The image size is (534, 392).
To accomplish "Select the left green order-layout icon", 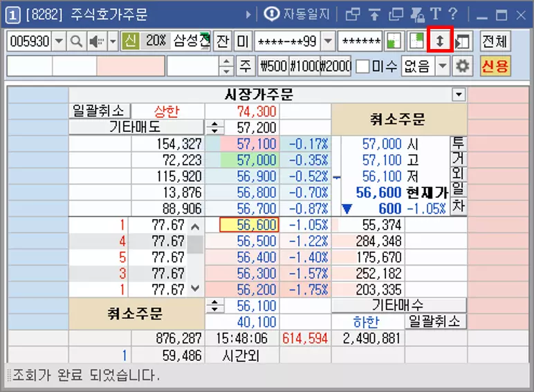I will 394,41.
